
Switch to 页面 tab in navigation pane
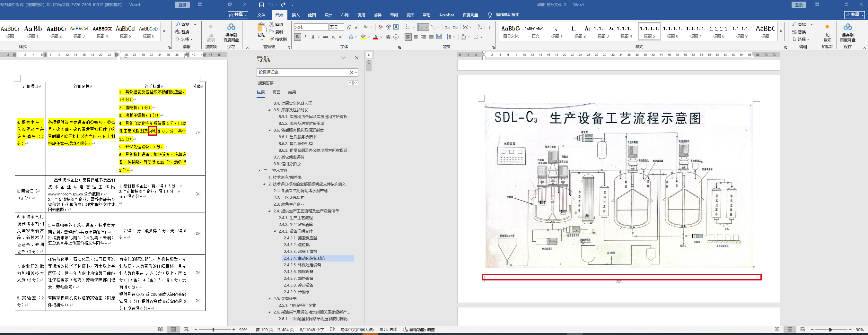tap(276, 92)
